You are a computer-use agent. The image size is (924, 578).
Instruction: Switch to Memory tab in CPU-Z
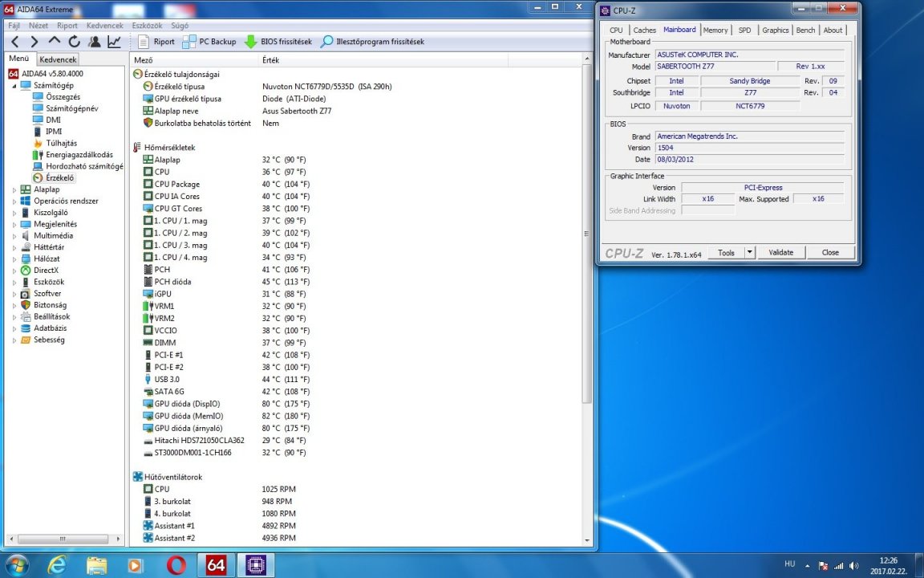tap(715, 30)
